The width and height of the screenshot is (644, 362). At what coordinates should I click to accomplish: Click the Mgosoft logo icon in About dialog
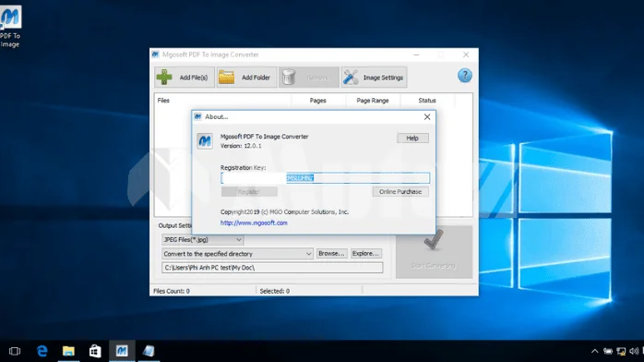point(205,141)
